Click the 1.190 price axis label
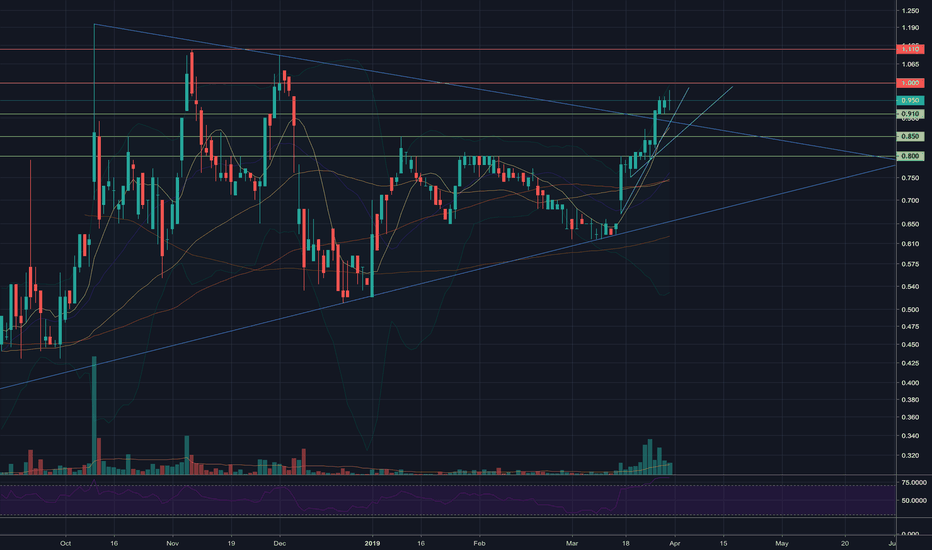The width and height of the screenshot is (932, 550). point(910,28)
